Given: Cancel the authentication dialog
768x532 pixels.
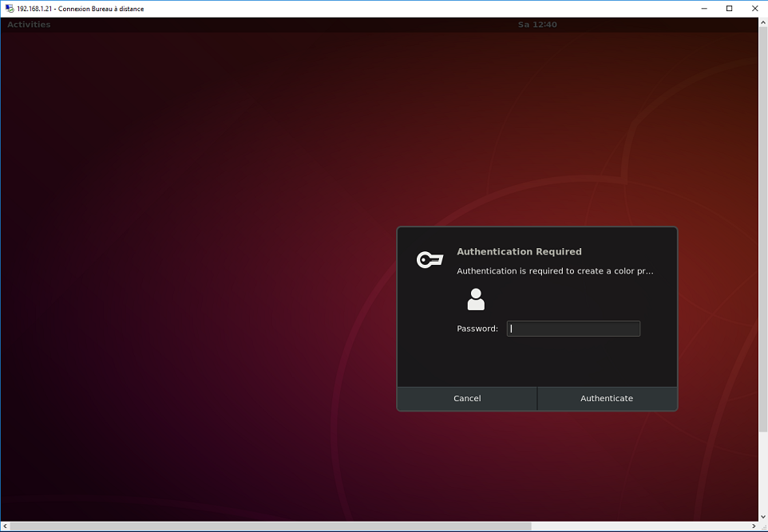Looking at the screenshot, I should coord(467,398).
